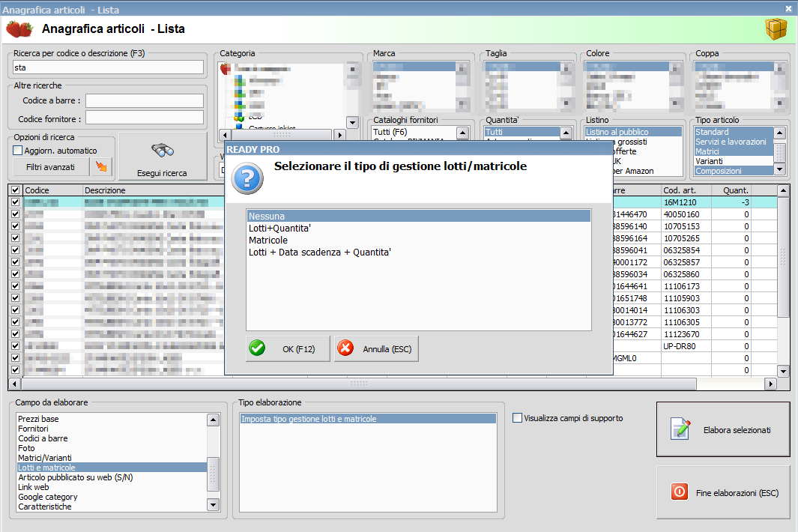Click table horizontal scrollbar right arrow
Screen dimensions: 798x532
coord(771,384)
